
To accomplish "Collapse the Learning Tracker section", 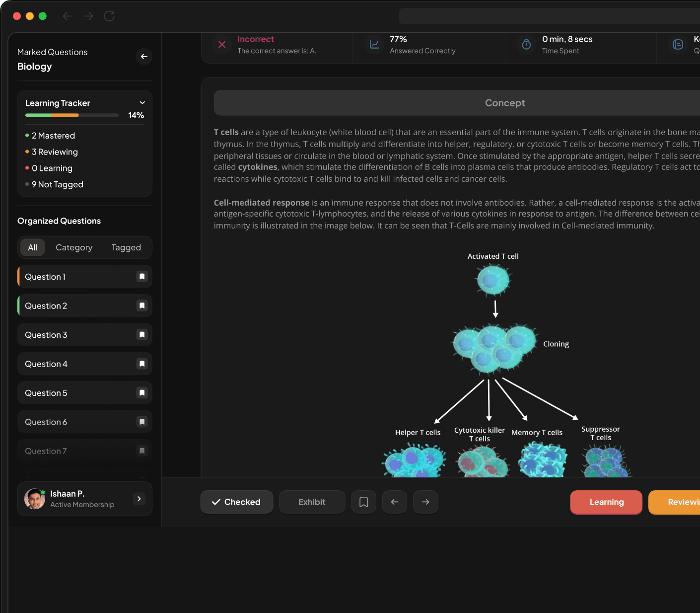I will [x=142, y=102].
